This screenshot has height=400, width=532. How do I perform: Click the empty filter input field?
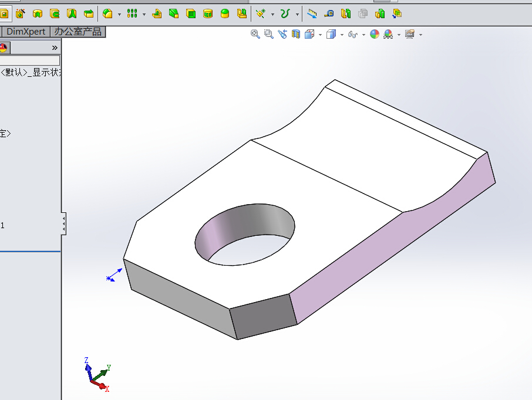pos(30,60)
